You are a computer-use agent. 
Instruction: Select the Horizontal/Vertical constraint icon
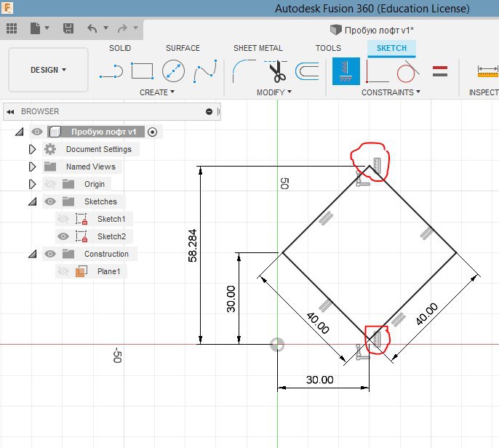346,71
